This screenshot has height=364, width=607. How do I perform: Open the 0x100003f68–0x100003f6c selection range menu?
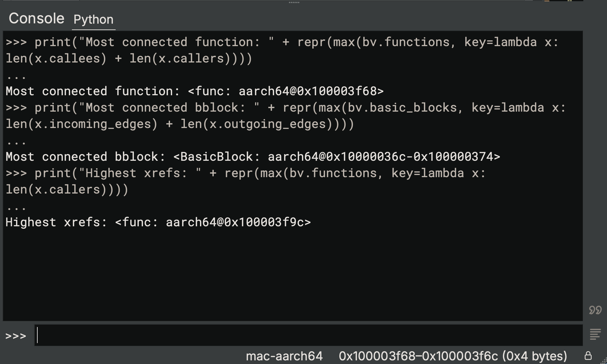click(453, 356)
